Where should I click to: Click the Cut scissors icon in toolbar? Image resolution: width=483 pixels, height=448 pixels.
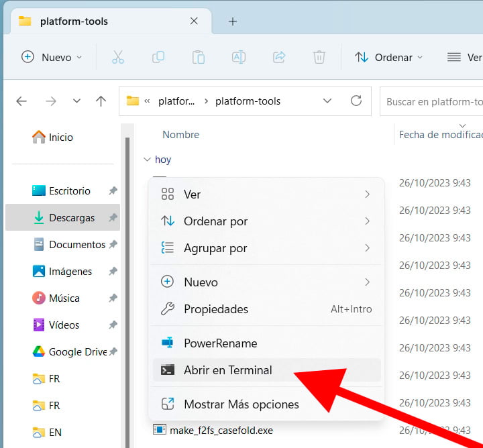point(118,57)
